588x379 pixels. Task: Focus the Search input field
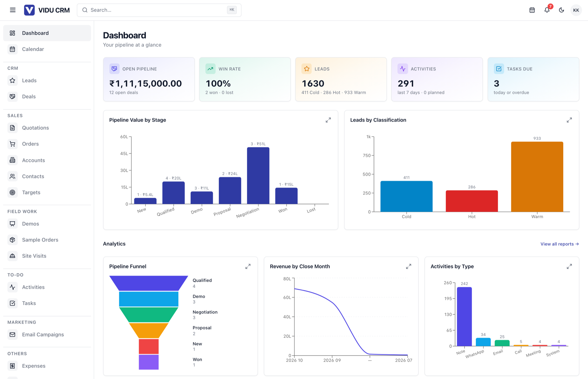(x=159, y=10)
